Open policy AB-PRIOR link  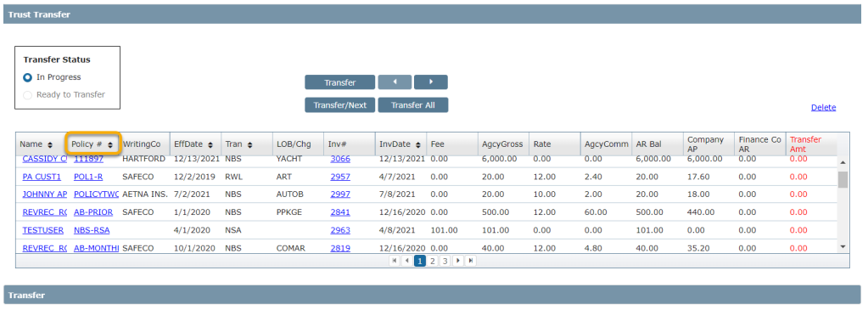click(93, 211)
